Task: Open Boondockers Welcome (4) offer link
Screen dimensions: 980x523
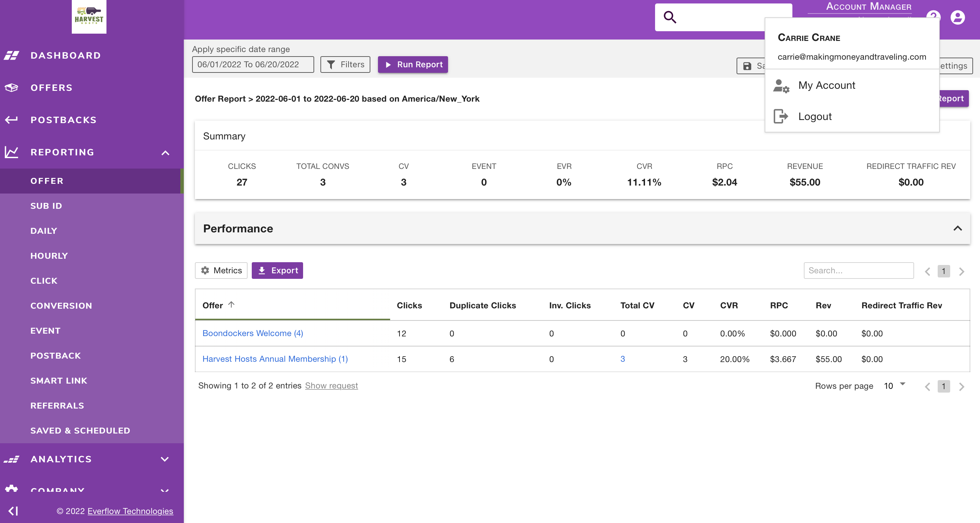Action: [x=252, y=333]
